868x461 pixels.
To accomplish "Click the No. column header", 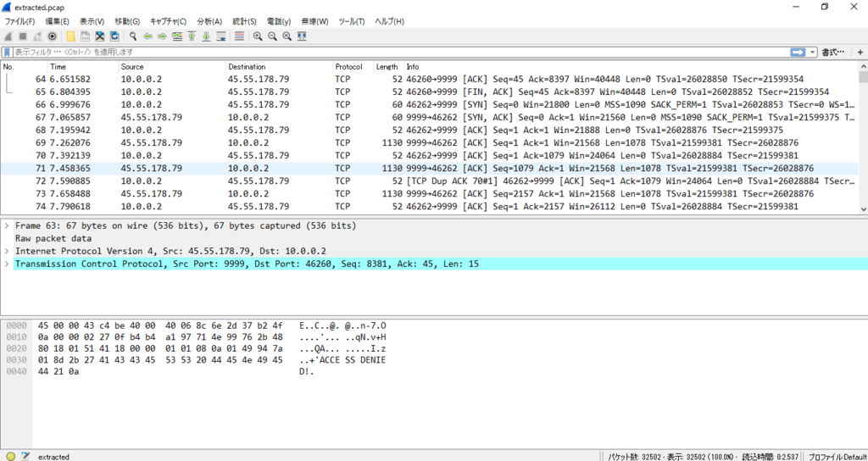I will pos(25,66).
